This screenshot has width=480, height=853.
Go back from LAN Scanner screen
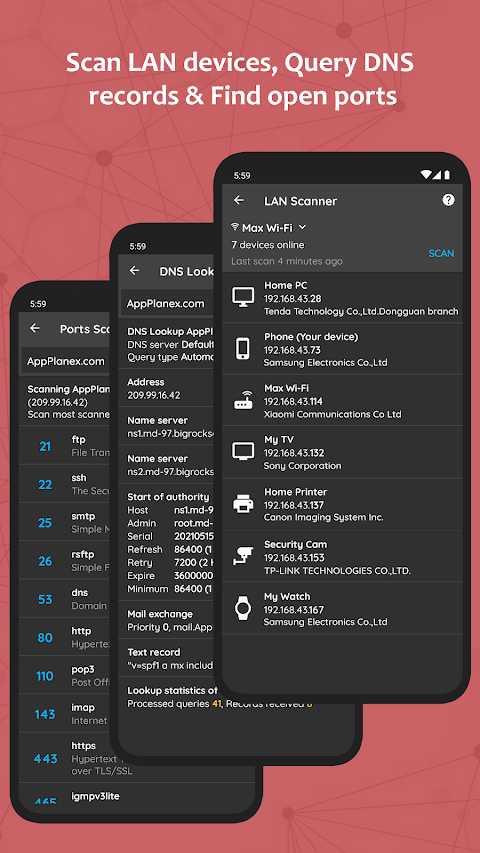238,200
